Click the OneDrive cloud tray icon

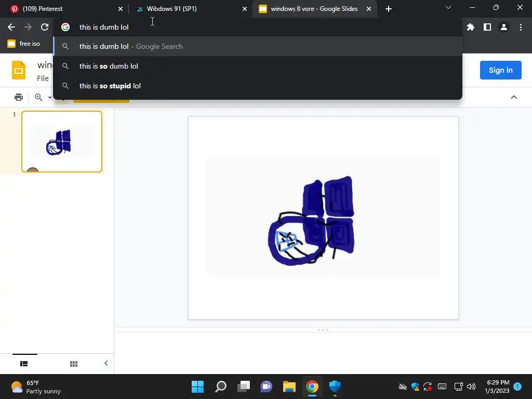point(403,387)
